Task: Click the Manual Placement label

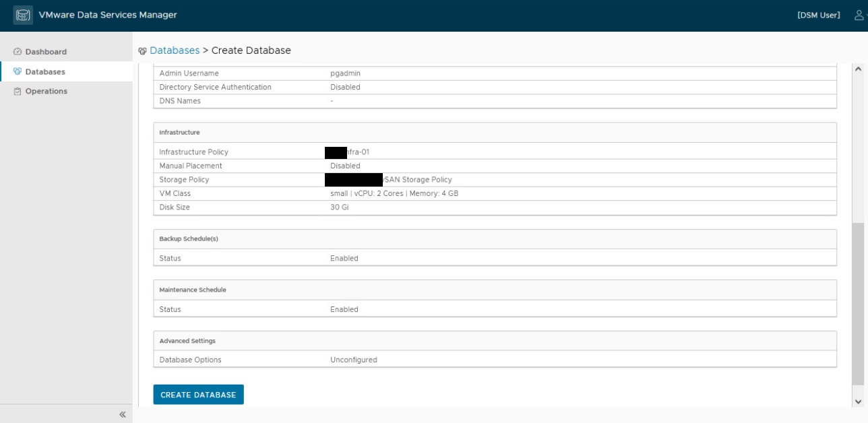Action: tap(191, 166)
